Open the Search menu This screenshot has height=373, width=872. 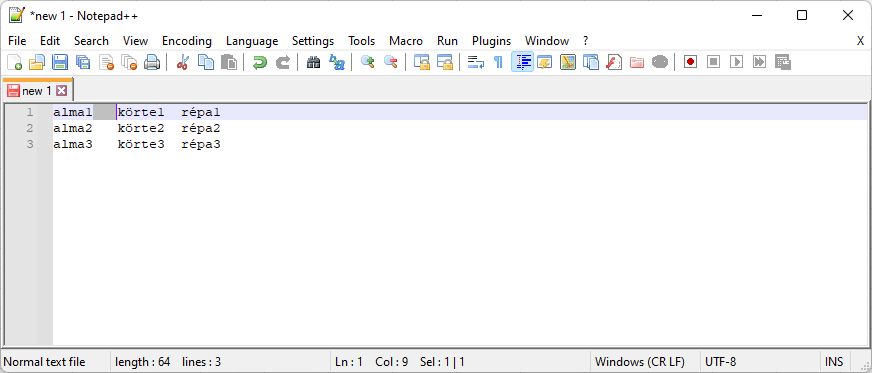91,41
